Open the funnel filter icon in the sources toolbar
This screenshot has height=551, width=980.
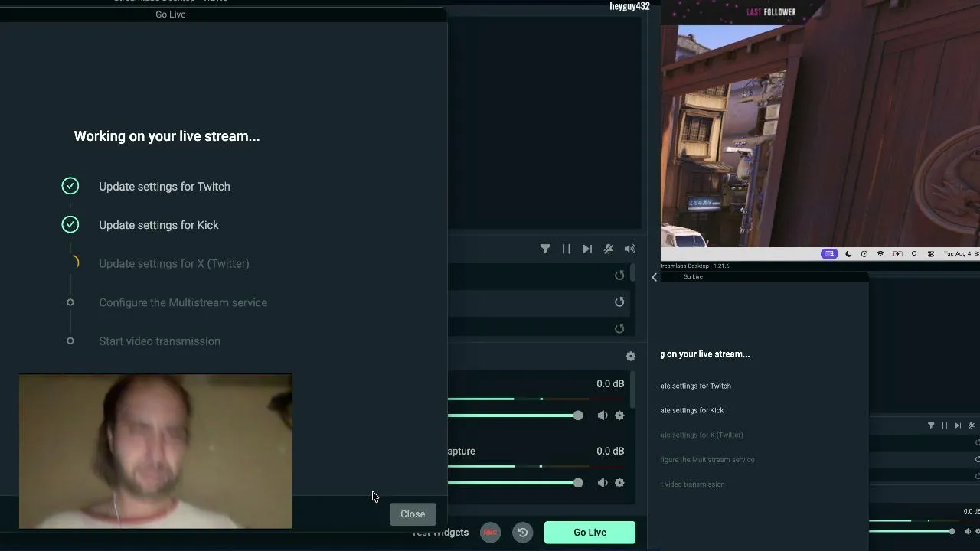tap(545, 249)
